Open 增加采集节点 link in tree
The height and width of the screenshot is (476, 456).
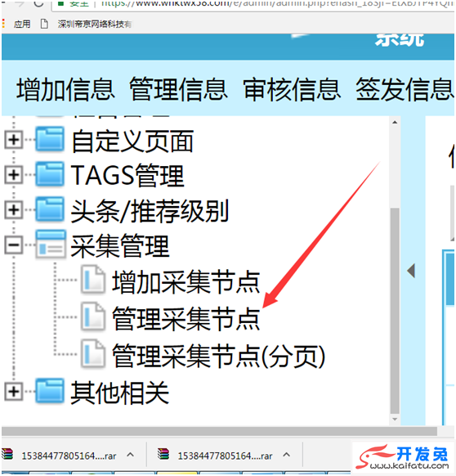click(x=186, y=282)
